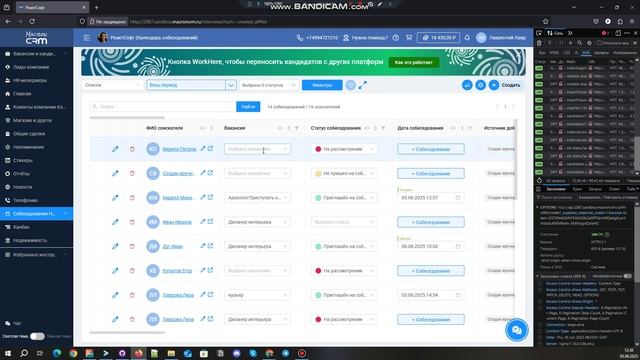This screenshot has height=360, width=640.
Task: Edit the Кирилл Петров row with pencil icon
Action: [115, 149]
